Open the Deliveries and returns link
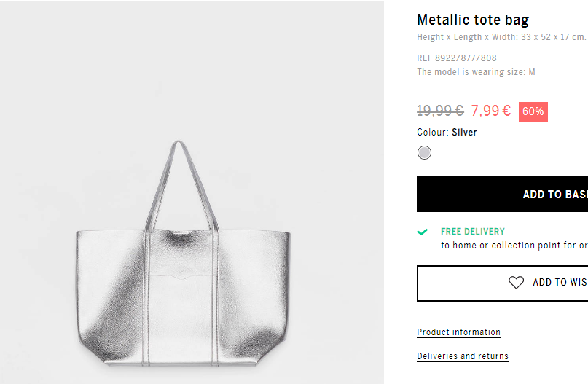 click(463, 356)
